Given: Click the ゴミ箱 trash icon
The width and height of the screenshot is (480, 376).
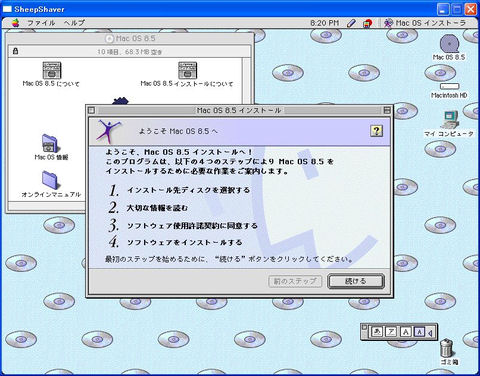Looking at the screenshot, I should [446, 348].
